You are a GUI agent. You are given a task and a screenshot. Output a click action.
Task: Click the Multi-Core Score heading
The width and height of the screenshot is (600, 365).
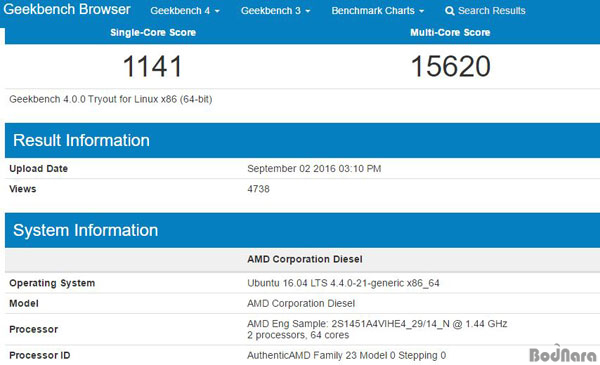tap(450, 33)
